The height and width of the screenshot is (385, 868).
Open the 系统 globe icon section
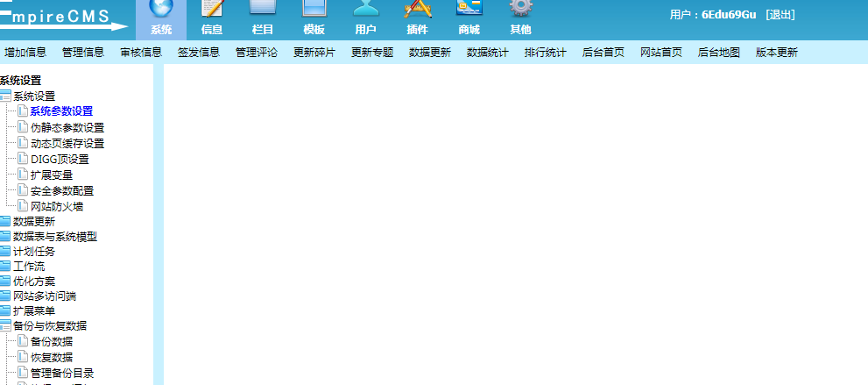(161, 19)
